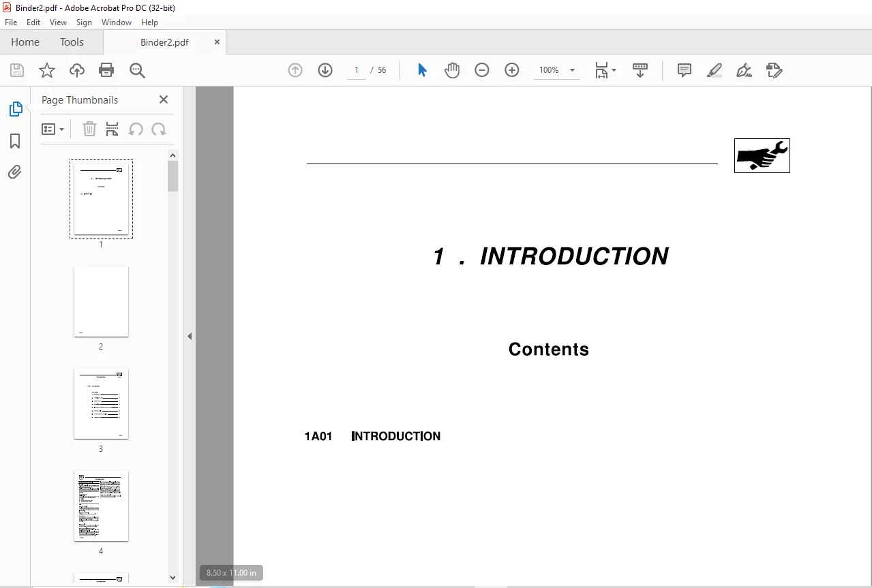
Task: Select the Binder2.pdf document tab
Action: (x=164, y=42)
